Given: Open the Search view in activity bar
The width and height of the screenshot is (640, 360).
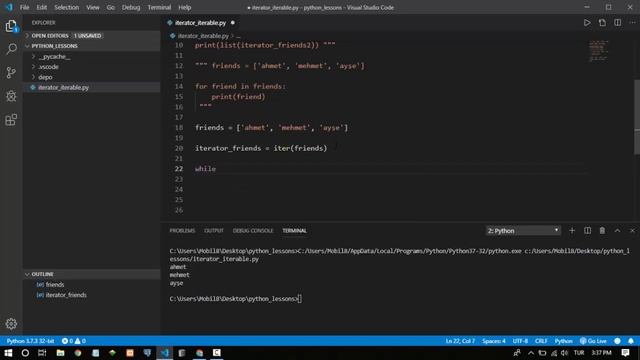Looking at the screenshot, I should pyautogui.click(x=11, y=49).
